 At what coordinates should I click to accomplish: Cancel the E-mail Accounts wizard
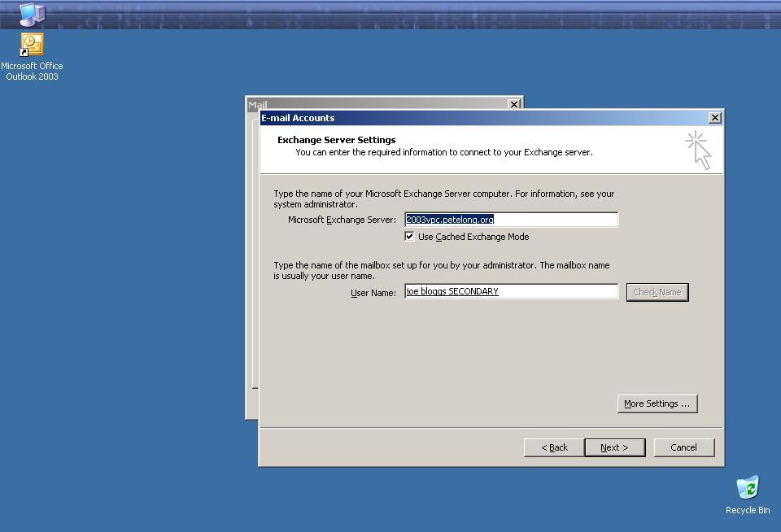coord(684,447)
